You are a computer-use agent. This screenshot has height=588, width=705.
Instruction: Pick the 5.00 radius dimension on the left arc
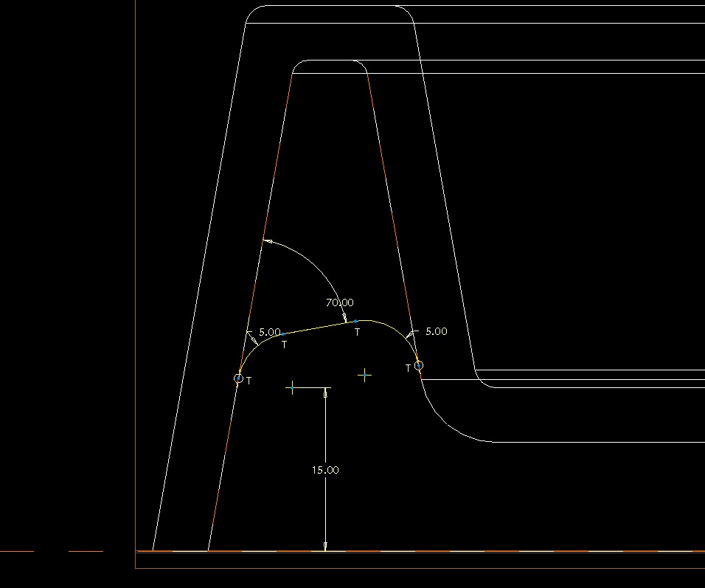270,332
